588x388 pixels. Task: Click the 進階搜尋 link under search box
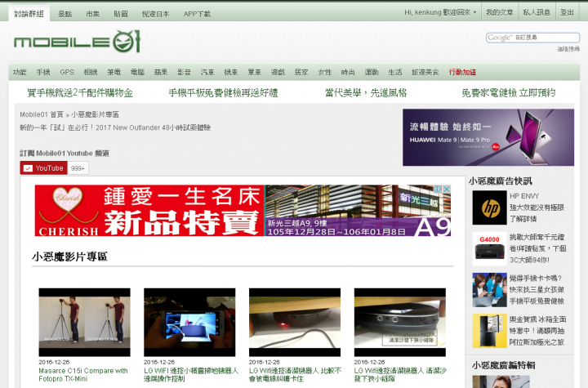pyautogui.click(x=568, y=49)
